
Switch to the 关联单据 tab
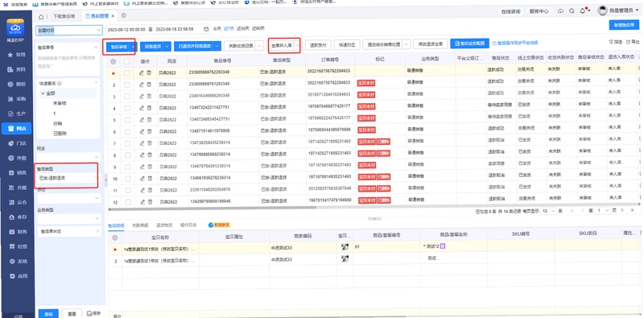click(139, 225)
